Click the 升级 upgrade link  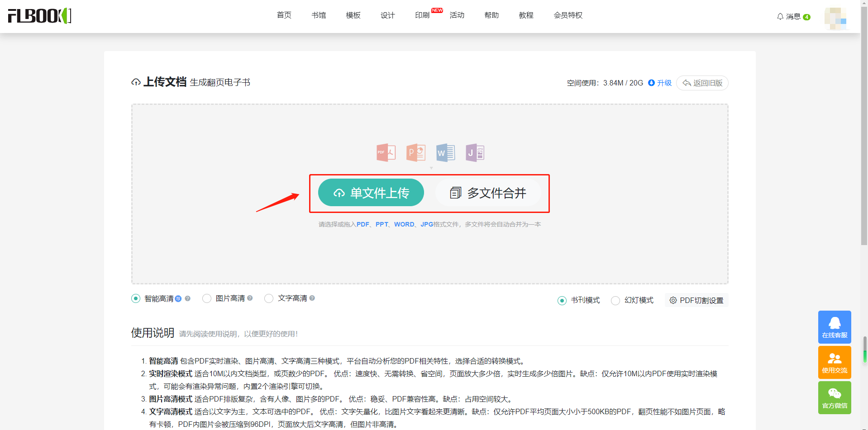point(660,83)
